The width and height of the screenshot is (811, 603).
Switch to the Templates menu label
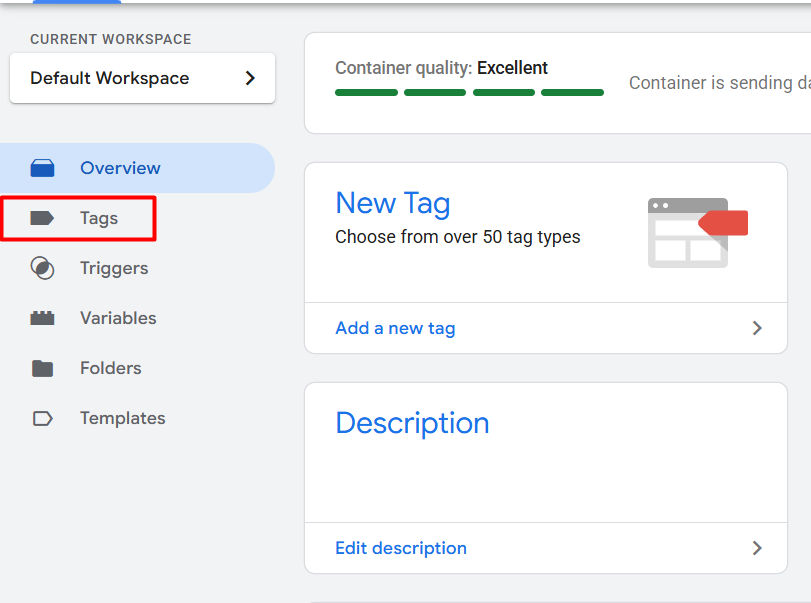pos(123,418)
